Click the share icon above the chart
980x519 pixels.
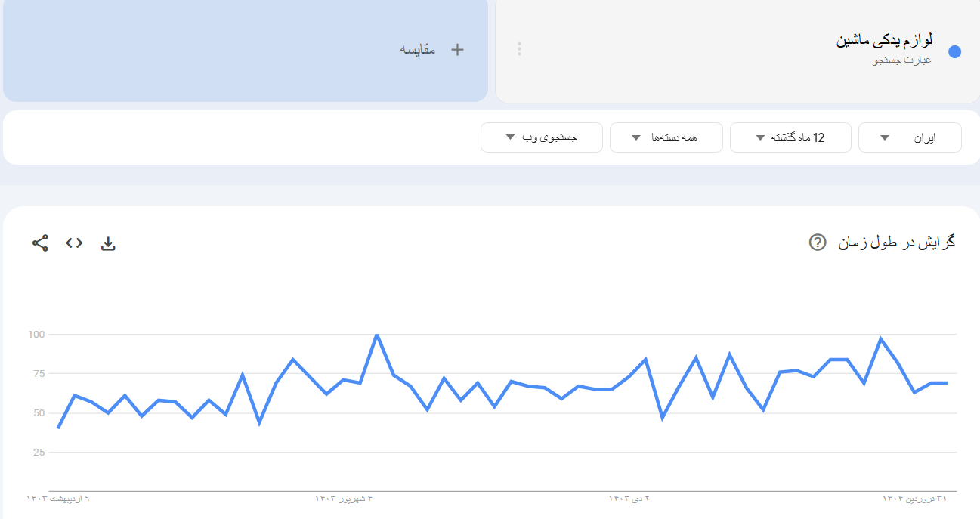(x=40, y=243)
